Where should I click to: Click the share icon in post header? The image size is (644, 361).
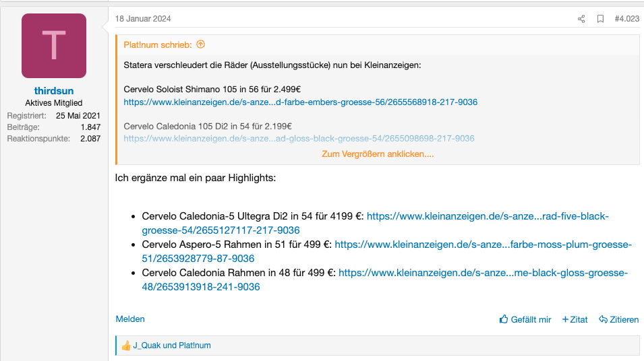581,19
